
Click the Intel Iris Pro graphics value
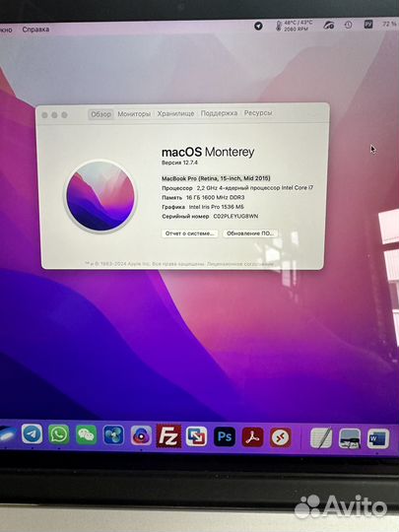click(217, 207)
